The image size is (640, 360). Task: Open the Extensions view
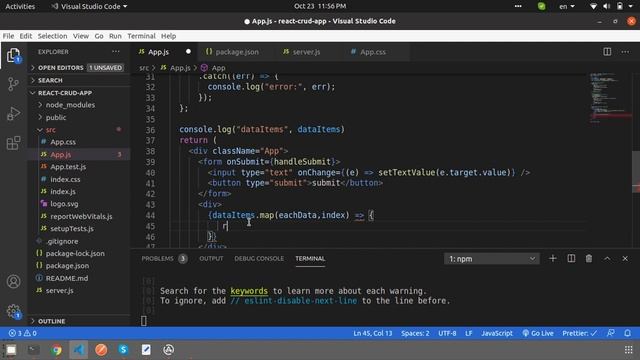click(x=13, y=143)
